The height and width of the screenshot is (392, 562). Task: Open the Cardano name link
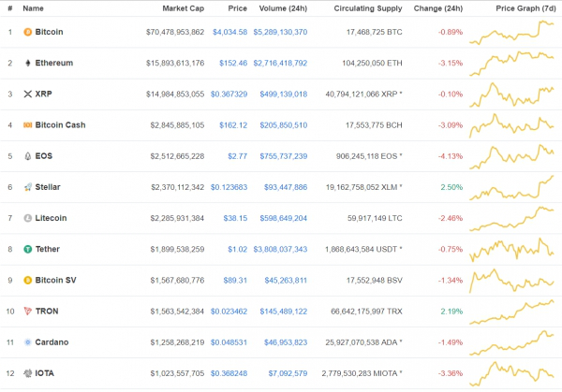[52, 342]
